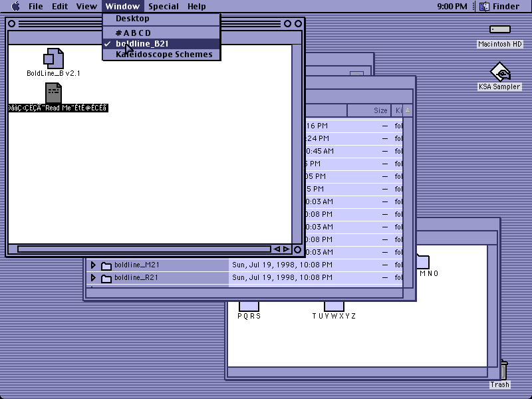532x399 pixels.
Task: Select the P Q R S folder
Action: [249, 306]
